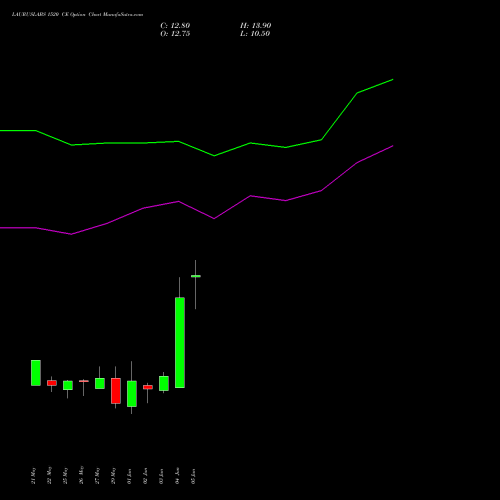Select the green candlestick for 25 May
This screenshot has width=500, height=500.
click(68, 385)
